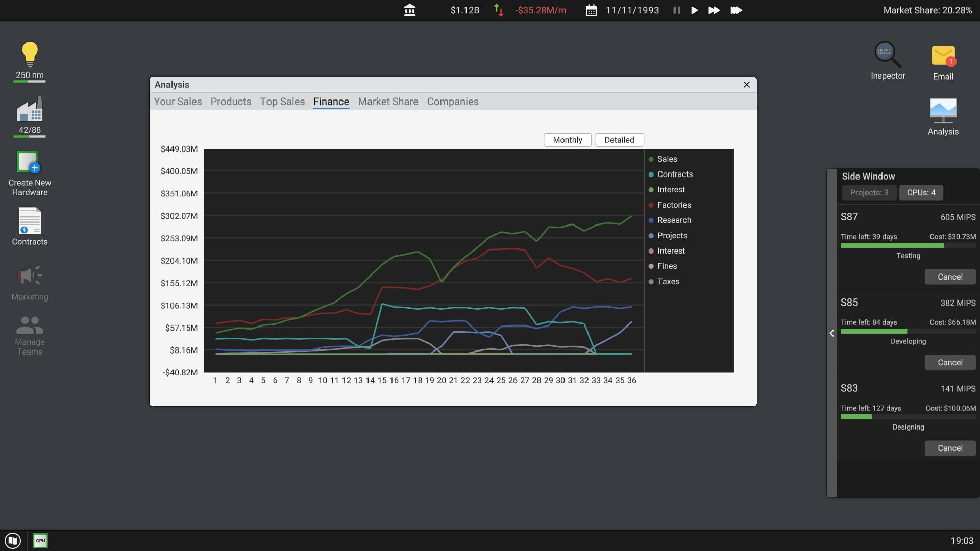Cancel the S85 CPU project
Image resolution: width=980 pixels, height=551 pixels.
click(949, 363)
